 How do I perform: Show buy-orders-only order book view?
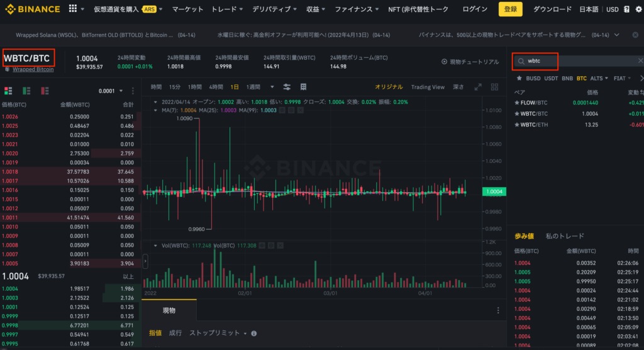tap(26, 91)
